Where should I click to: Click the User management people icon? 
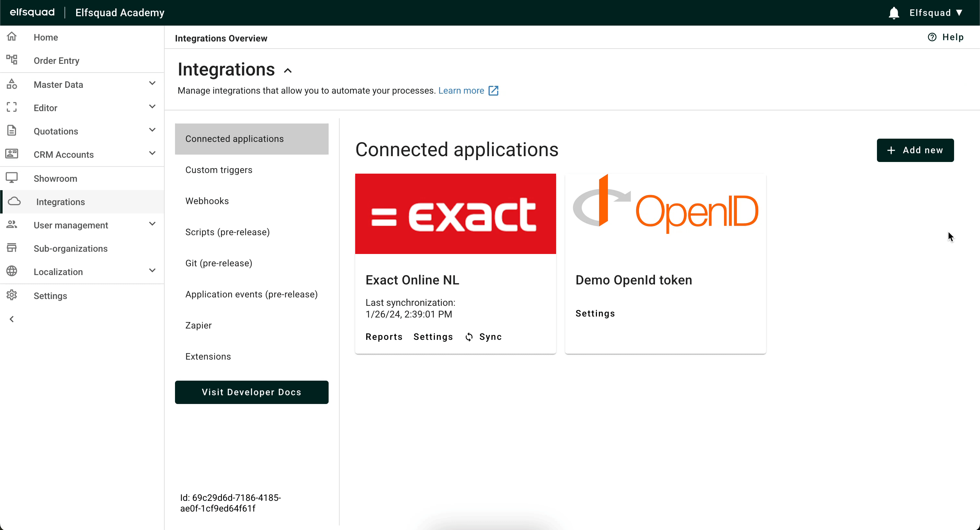(x=12, y=224)
